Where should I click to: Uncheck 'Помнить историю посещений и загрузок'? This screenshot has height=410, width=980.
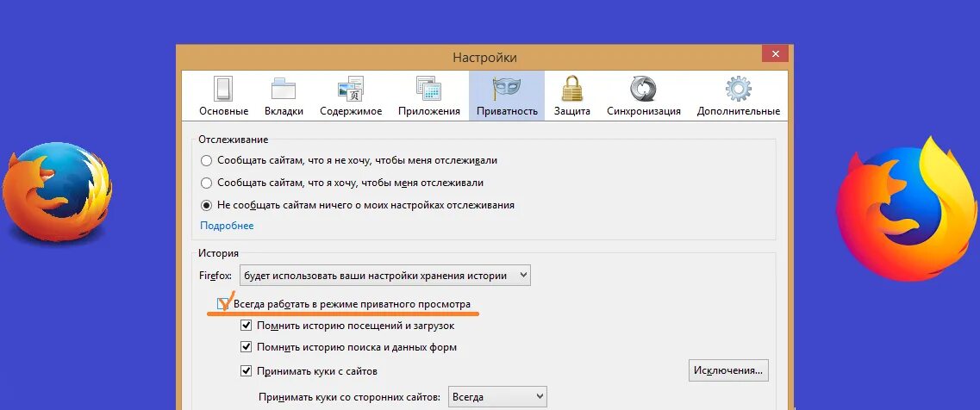247,326
